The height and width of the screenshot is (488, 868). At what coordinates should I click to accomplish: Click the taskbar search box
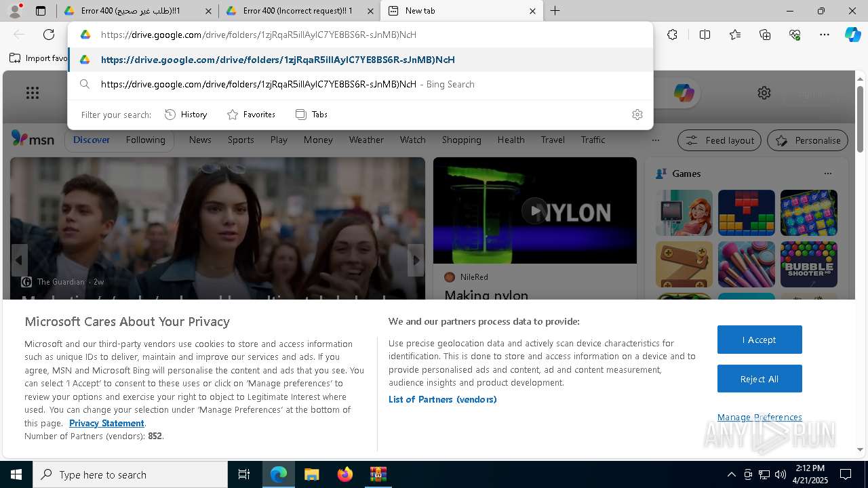(130, 474)
